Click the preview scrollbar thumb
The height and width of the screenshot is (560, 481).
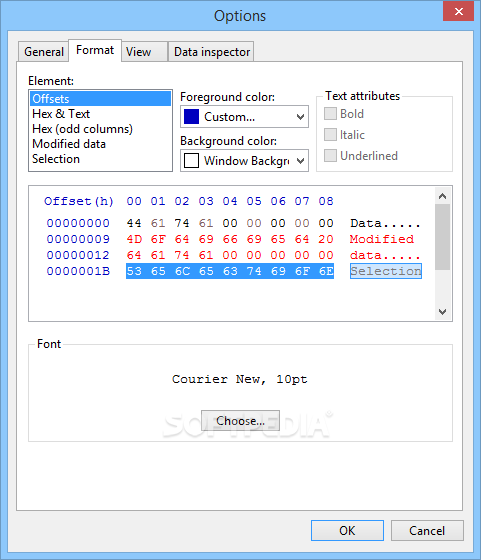pos(442,237)
